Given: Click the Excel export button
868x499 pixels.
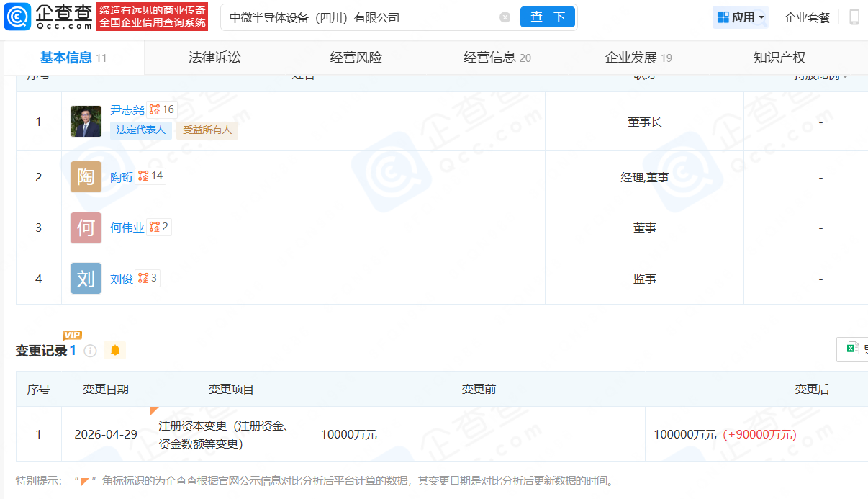Looking at the screenshot, I should pos(853,349).
